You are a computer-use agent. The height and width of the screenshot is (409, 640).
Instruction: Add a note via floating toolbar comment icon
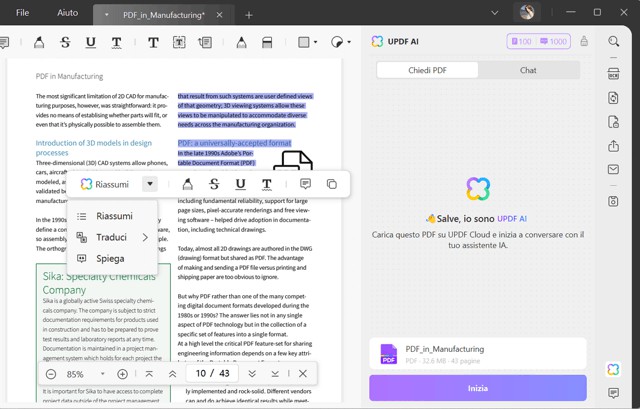pyautogui.click(x=305, y=184)
